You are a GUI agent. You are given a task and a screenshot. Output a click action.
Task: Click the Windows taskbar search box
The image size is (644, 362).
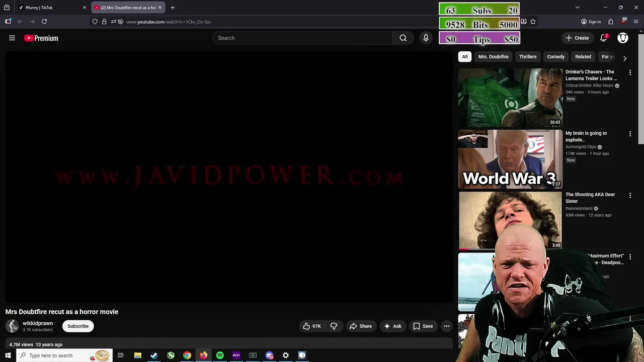[64, 355]
